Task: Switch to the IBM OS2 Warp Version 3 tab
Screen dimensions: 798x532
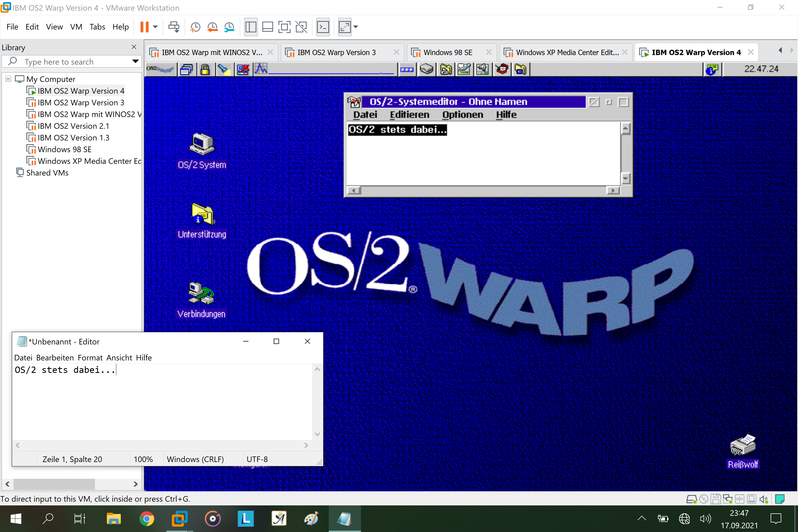Action: click(x=336, y=52)
